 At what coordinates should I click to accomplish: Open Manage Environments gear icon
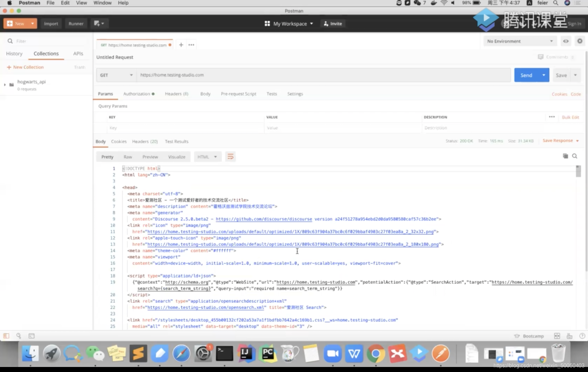(580, 41)
